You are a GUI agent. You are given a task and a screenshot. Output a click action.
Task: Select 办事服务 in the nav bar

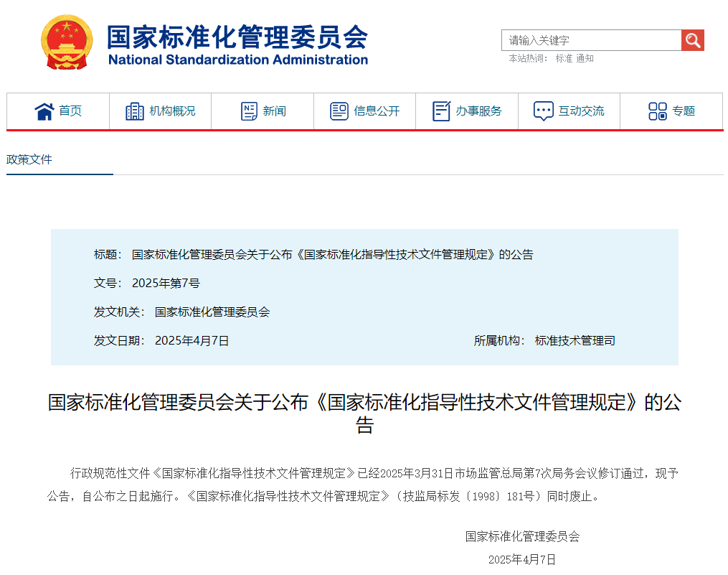click(x=467, y=111)
